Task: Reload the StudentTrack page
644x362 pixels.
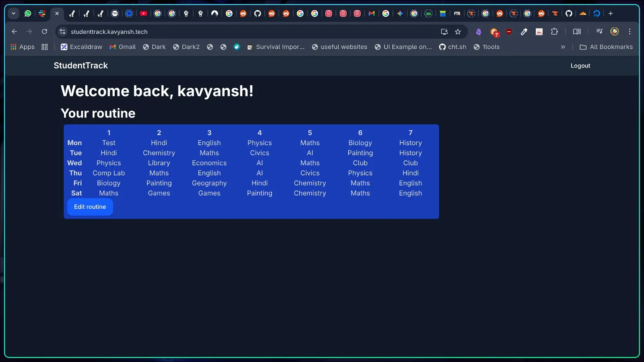Action: coord(44,31)
